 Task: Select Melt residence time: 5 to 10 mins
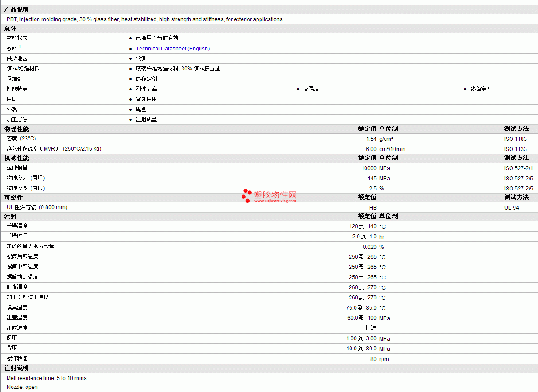point(47,378)
